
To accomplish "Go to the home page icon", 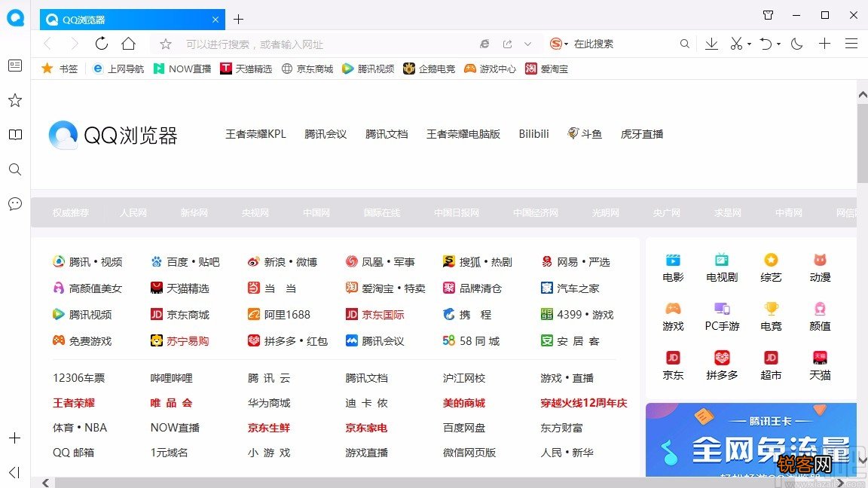I will click(x=128, y=43).
